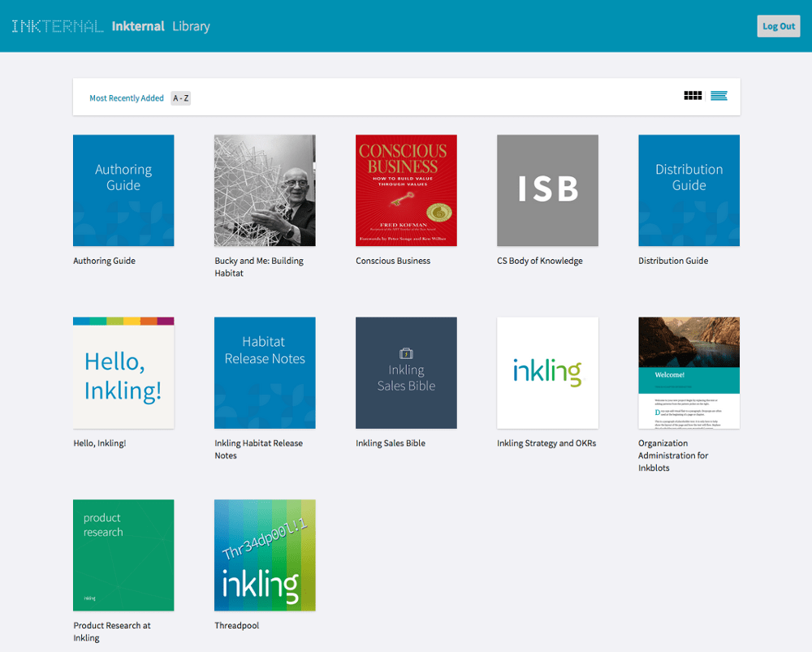Click Inkling Strategy and OKRs title
The width and height of the screenshot is (812, 652).
pos(546,443)
